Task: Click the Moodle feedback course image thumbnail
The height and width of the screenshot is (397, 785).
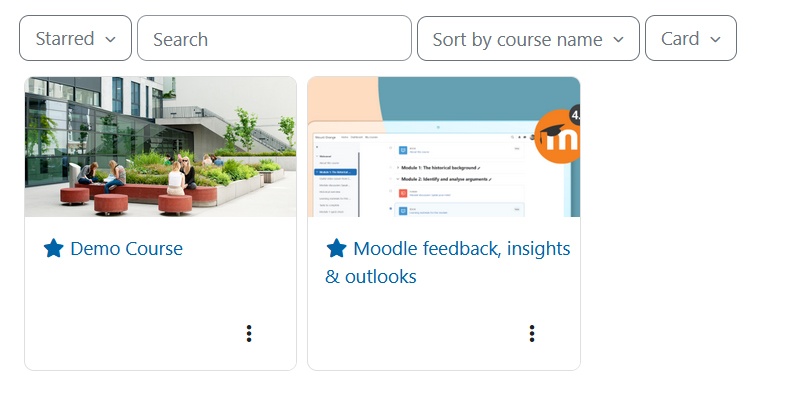Action: [444, 147]
